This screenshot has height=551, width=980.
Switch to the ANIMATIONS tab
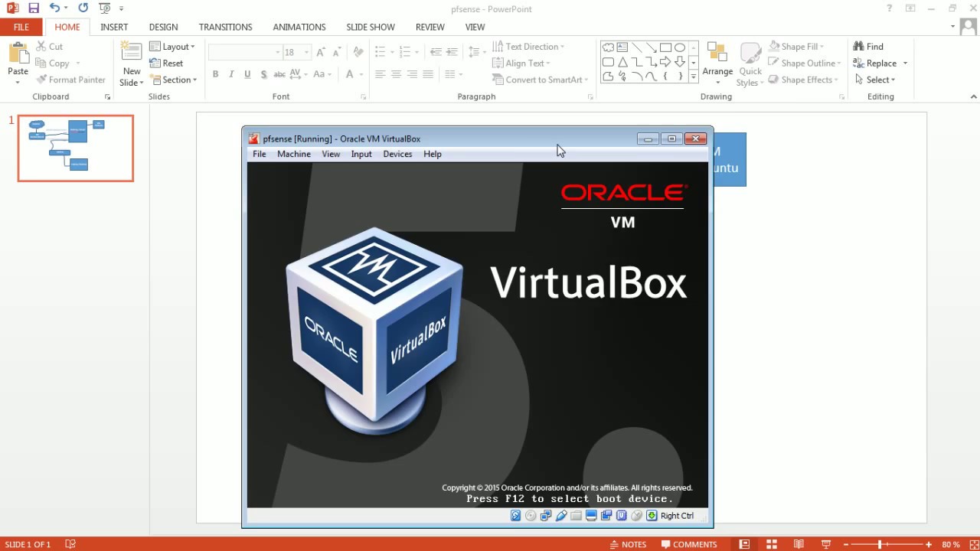[x=299, y=27]
